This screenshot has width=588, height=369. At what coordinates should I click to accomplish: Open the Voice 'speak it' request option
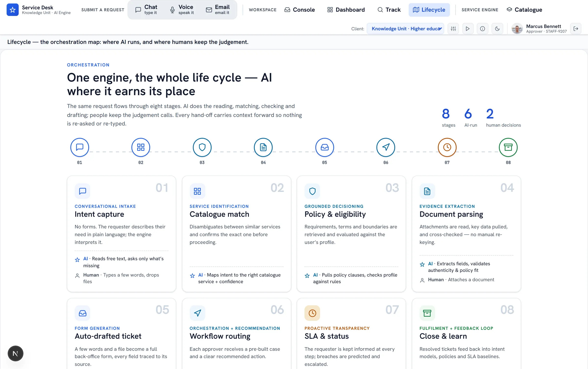coord(182,10)
